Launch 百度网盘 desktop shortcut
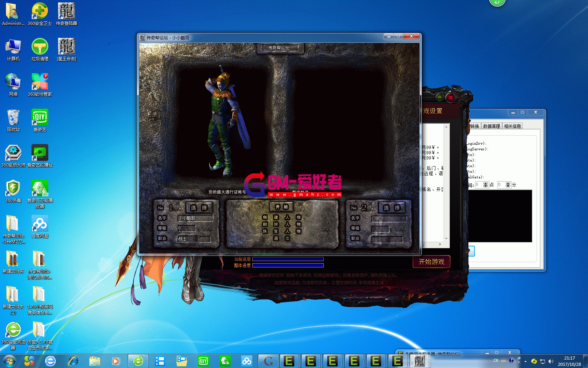 coord(40,226)
